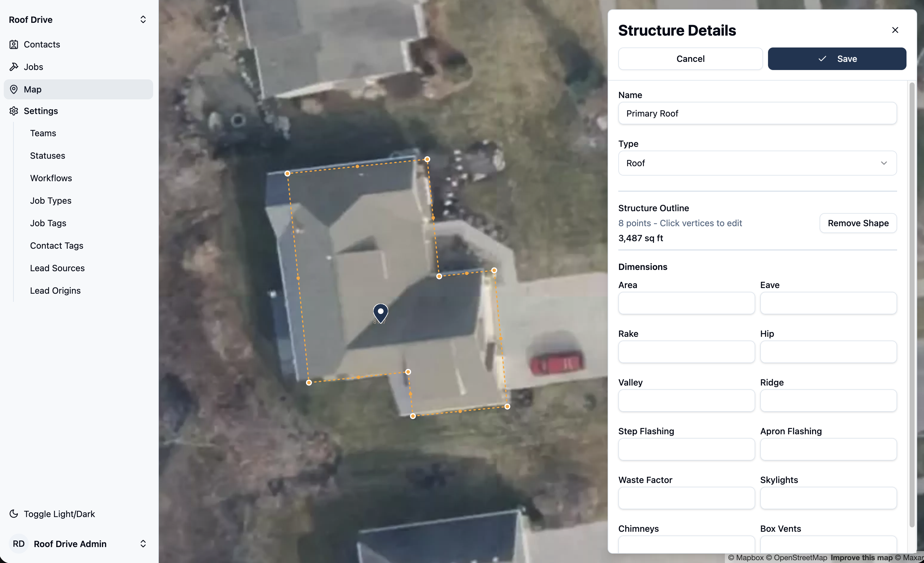Select the top-right outline vertex handle
This screenshot has width=924, height=563.
pyautogui.click(x=427, y=159)
